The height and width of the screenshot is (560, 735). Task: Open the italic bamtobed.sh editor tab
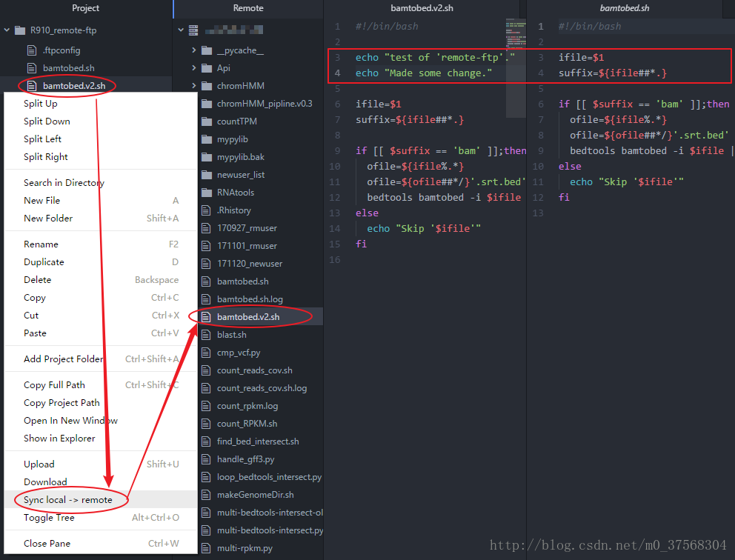pos(625,8)
